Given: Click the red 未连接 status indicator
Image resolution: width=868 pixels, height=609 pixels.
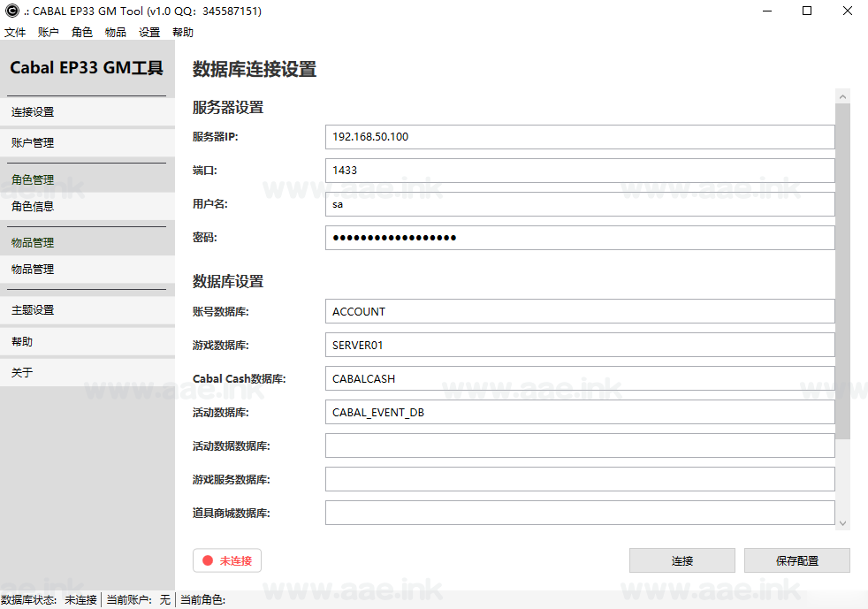Looking at the screenshot, I should (x=227, y=560).
